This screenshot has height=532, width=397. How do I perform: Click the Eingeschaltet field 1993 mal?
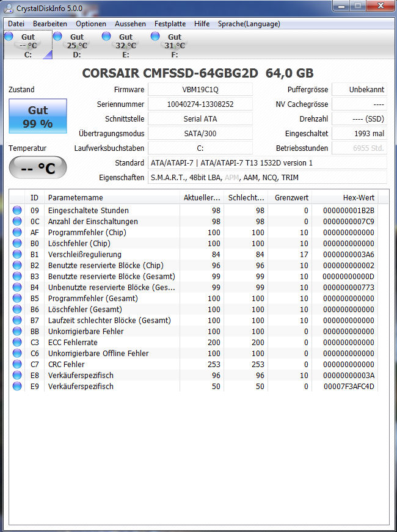pos(359,133)
